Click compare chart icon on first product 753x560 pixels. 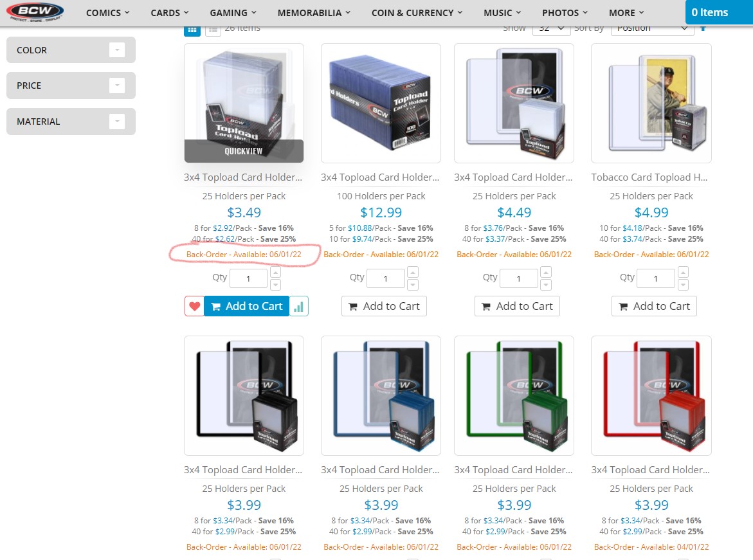[299, 307]
